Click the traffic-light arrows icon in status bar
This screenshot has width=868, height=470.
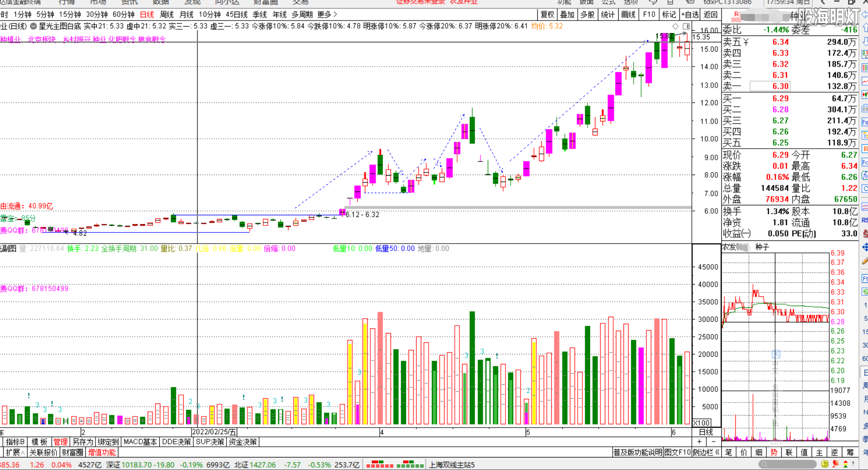click(x=846, y=464)
